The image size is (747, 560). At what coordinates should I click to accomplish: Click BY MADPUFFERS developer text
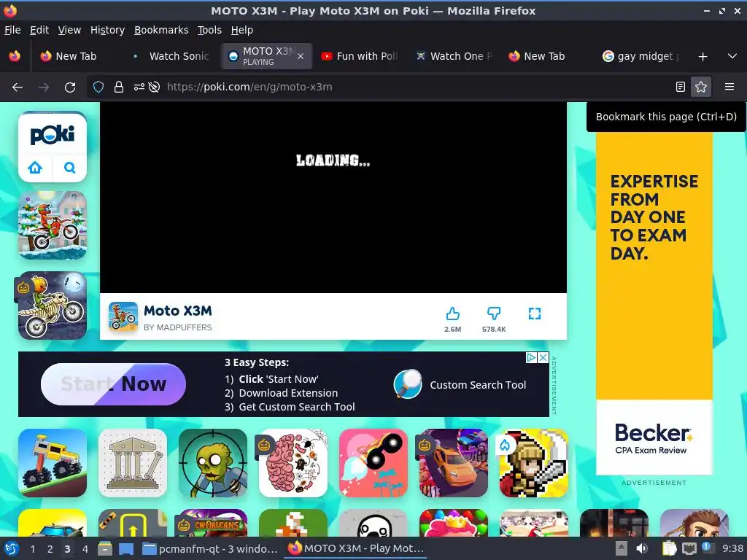(x=178, y=327)
